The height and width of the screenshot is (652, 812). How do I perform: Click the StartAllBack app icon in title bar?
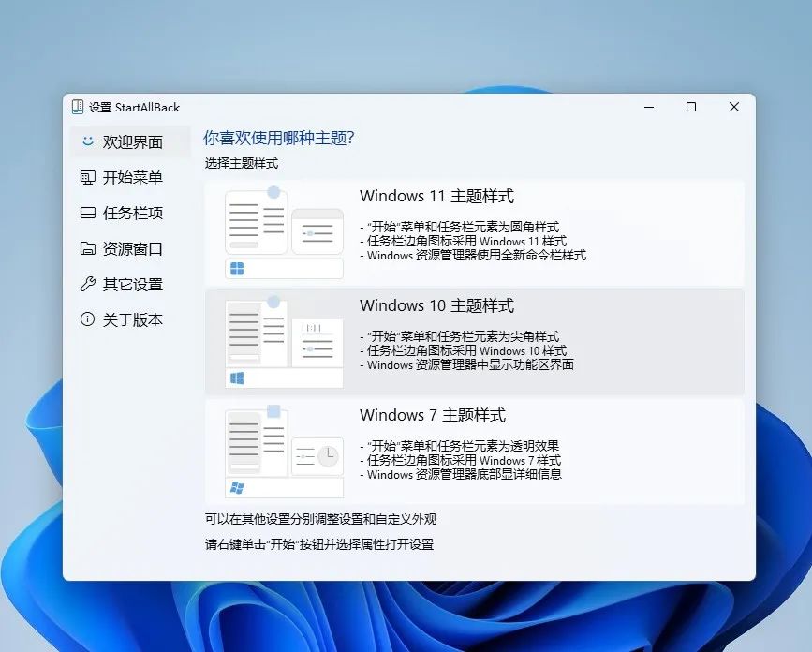coord(78,107)
